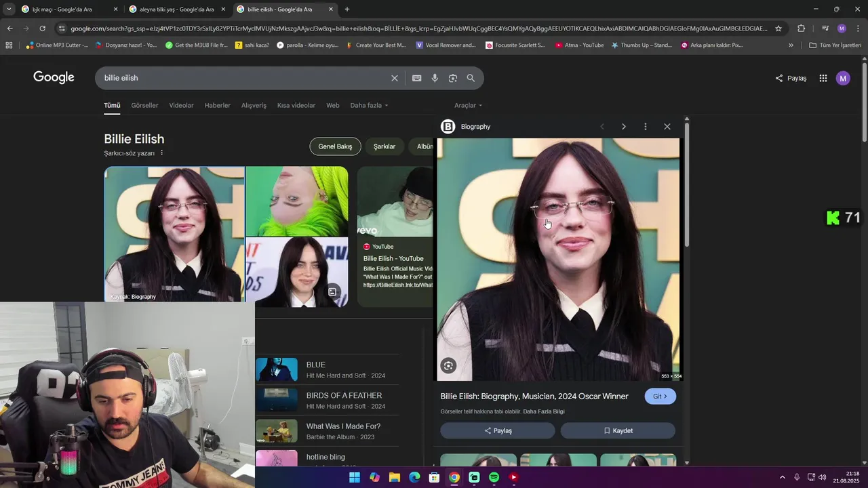Open the image preview three-dot options
868x488 pixels.
pos(646,127)
